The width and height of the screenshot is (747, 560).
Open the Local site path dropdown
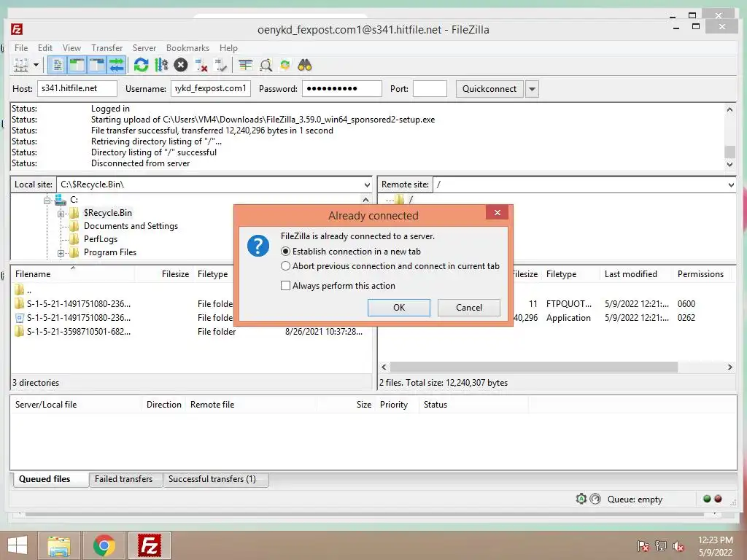coord(367,184)
